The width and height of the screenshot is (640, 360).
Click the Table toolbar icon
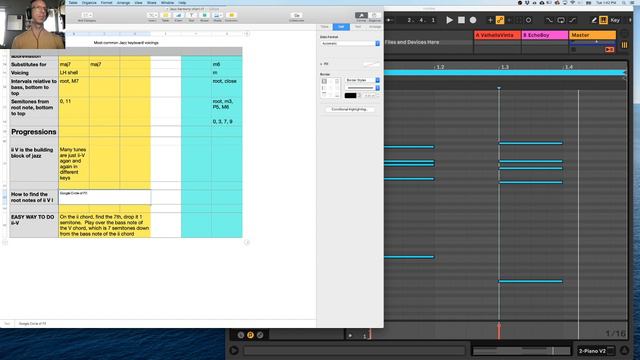(165, 16)
